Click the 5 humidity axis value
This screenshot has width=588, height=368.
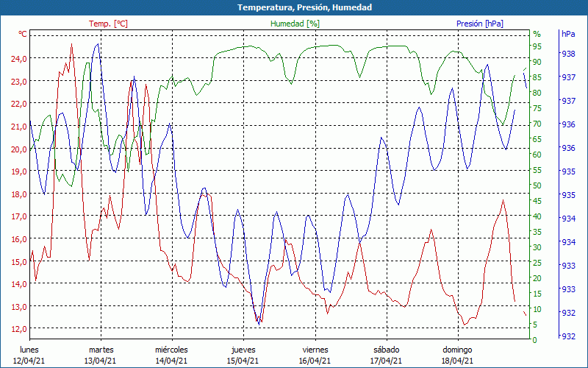point(535,325)
